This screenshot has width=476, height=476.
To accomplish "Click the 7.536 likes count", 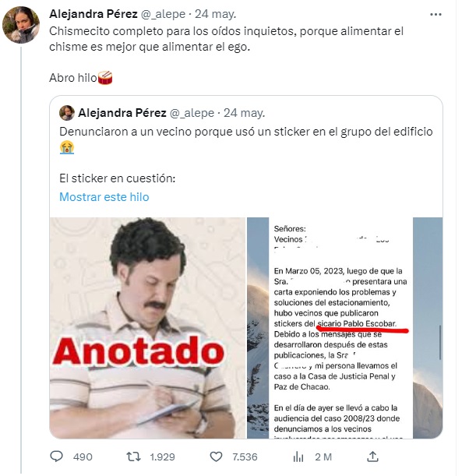I will tap(245, 457).
